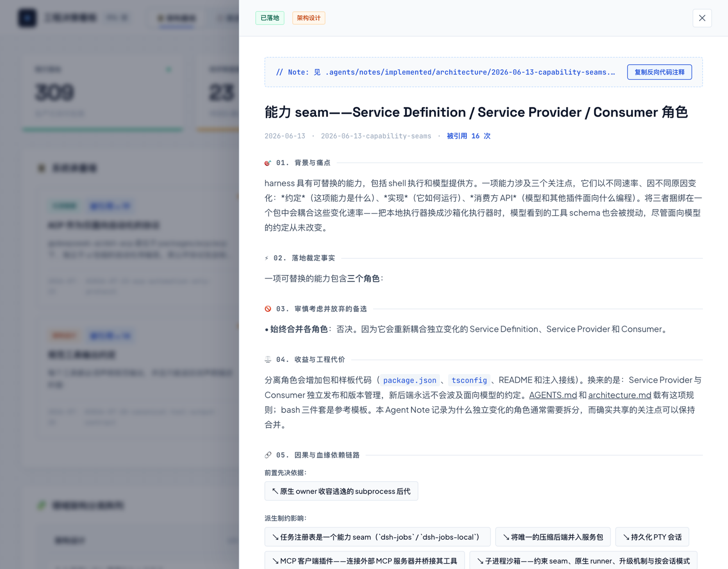Screen dimensions: 728x569
Task: Click the 前置先决依据 label
Action: (x=286, y=472)
